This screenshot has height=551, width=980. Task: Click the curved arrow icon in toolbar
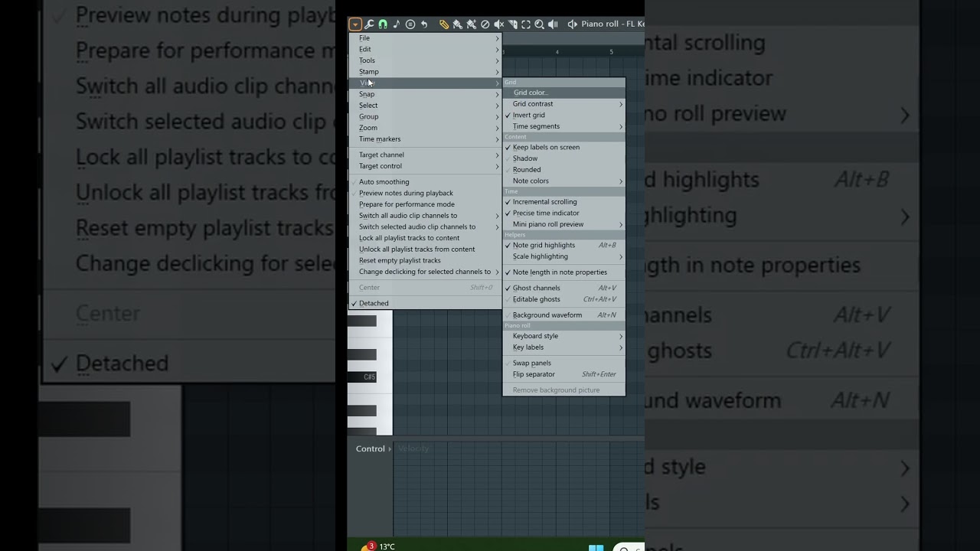click(424, 24)
